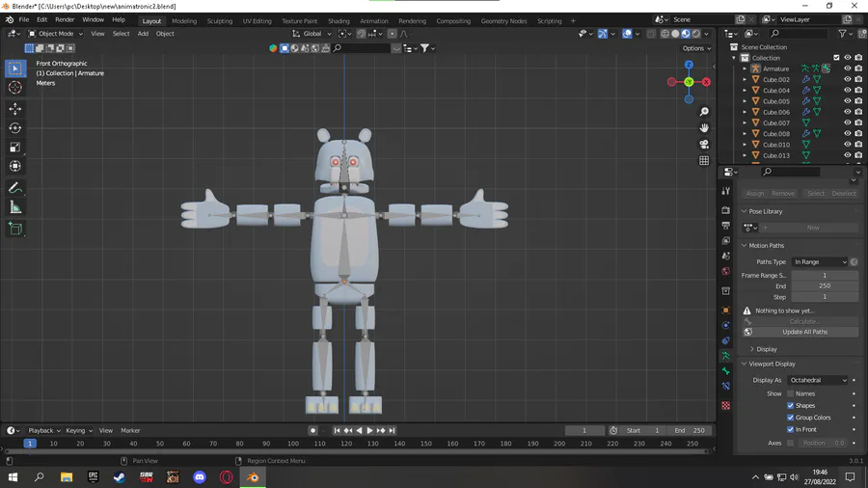Open Tool properties tab
868x488 pixels.
point(725,191)
